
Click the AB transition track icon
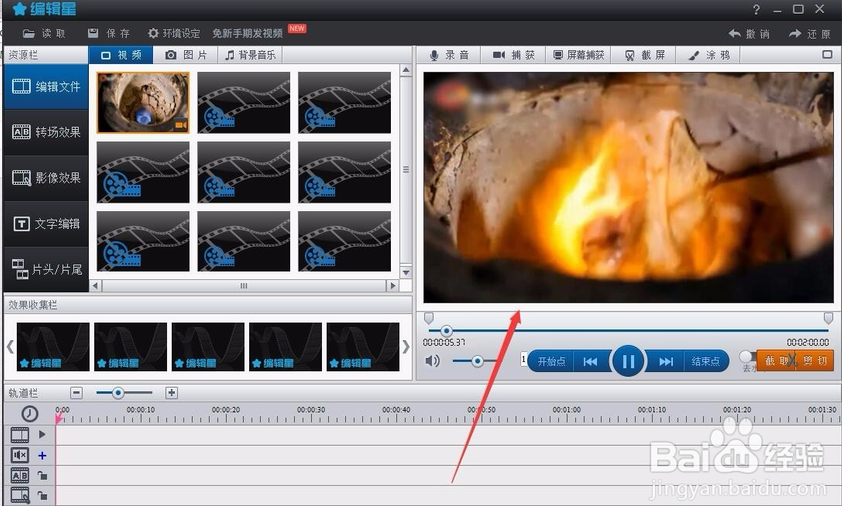click(20, 475)
